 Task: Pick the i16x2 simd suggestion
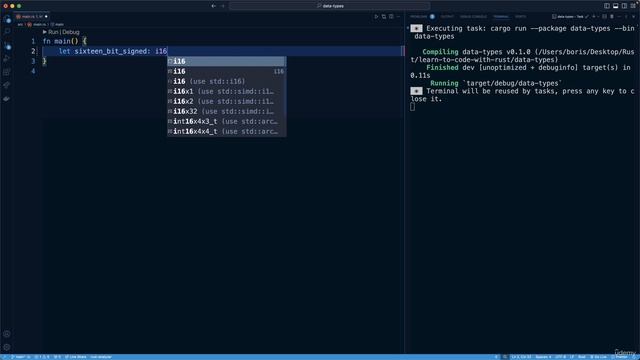[x=227, y=101]
